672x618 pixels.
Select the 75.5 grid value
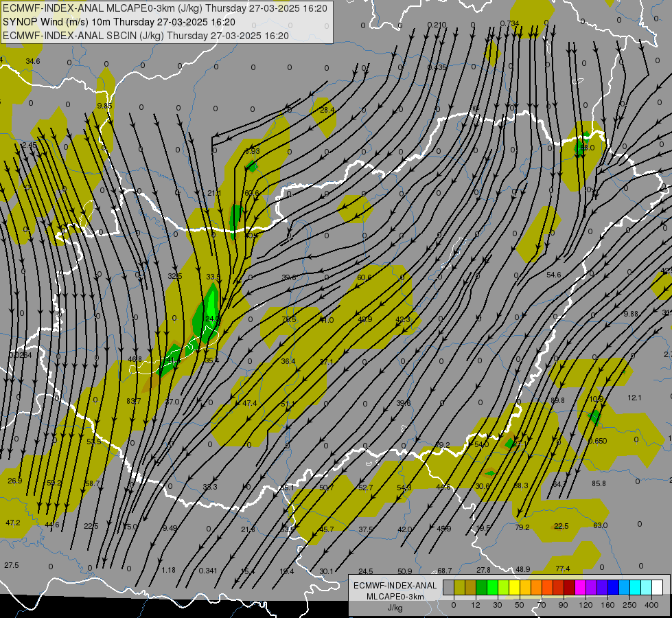[x=289, y=319]
